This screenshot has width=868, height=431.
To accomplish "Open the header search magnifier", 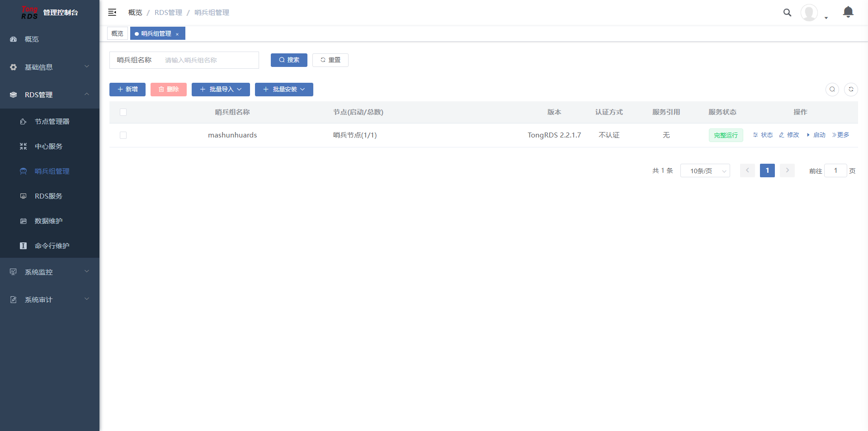I will 787,13.
